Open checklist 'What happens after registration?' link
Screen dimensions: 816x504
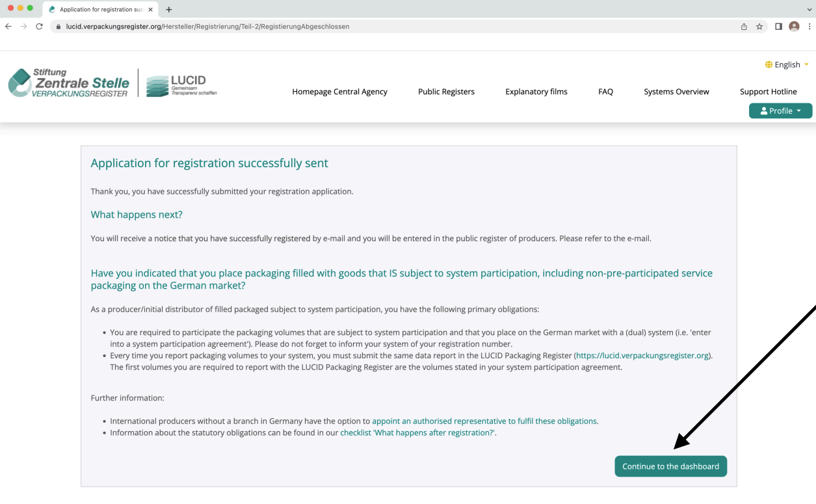tap(417, 432)
